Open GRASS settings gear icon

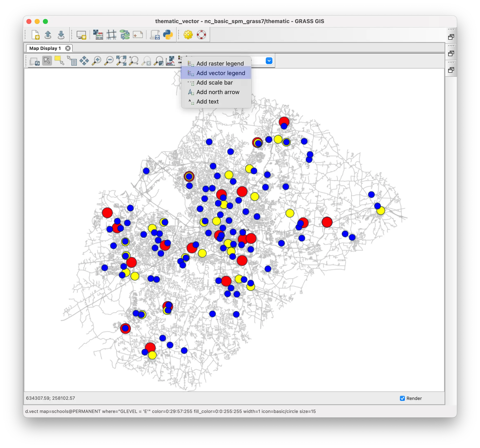[188, 35]
